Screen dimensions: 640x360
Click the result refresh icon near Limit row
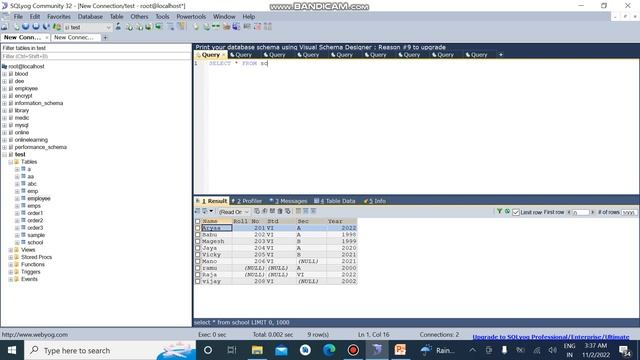[507, 211]
